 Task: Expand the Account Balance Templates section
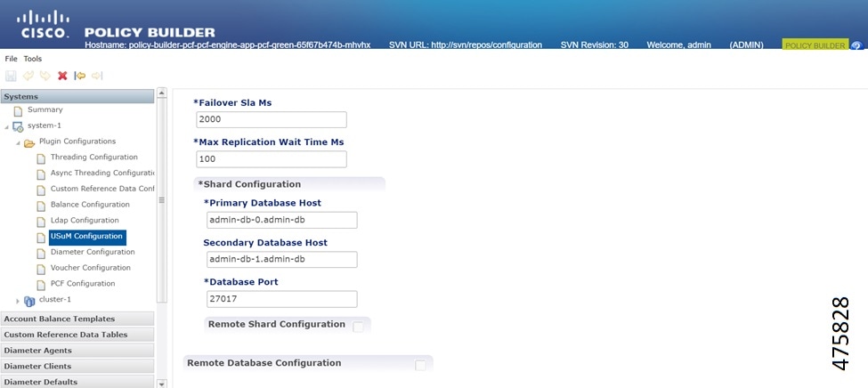(77, 319)
